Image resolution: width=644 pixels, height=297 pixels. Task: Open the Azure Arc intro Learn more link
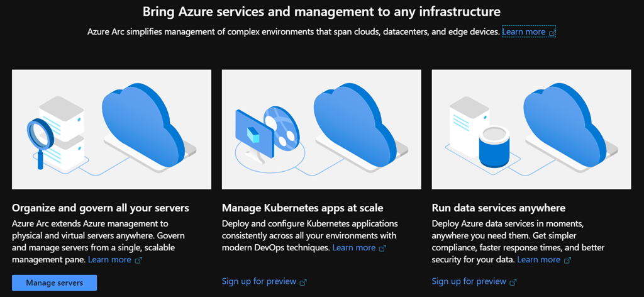(524, 31)
